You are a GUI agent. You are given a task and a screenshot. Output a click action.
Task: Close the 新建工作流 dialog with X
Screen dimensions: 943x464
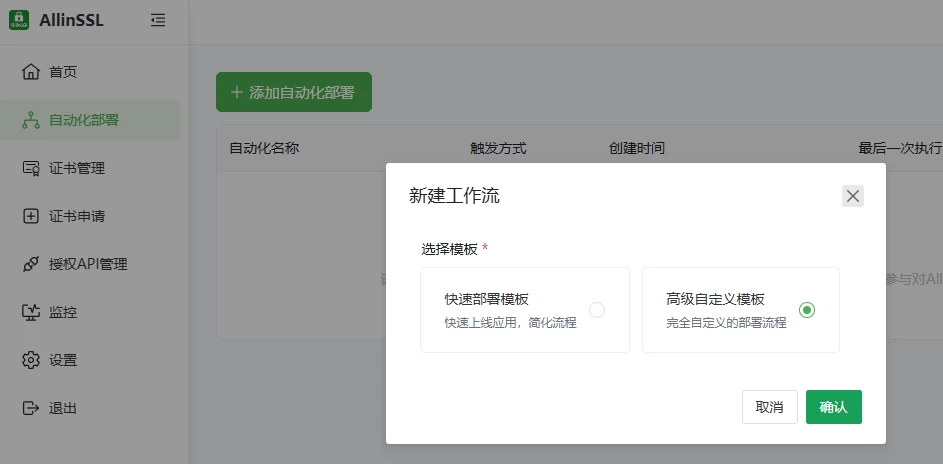(853, 196)
